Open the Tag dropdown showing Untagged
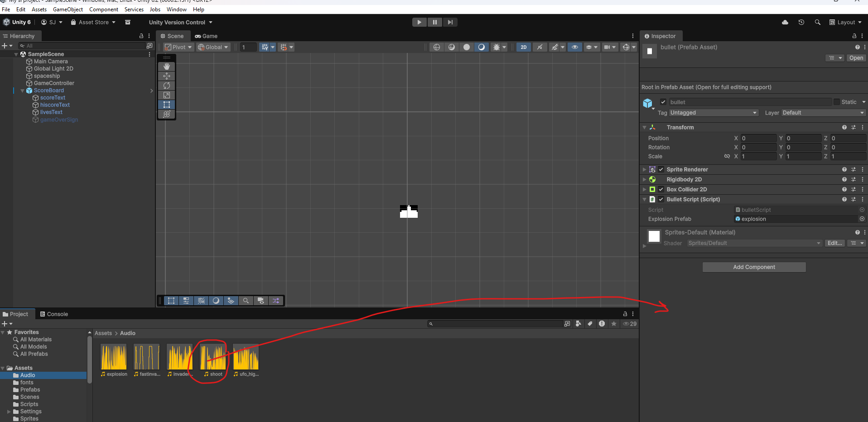This screenshot has height=422, width=868. pyautogui.click(x=713, y=113)
